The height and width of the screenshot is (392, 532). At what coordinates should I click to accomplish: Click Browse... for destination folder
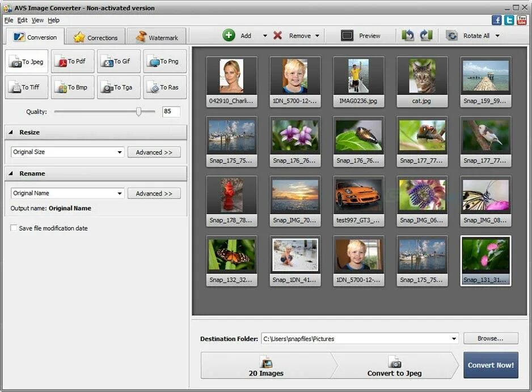[x=491, y=339]
